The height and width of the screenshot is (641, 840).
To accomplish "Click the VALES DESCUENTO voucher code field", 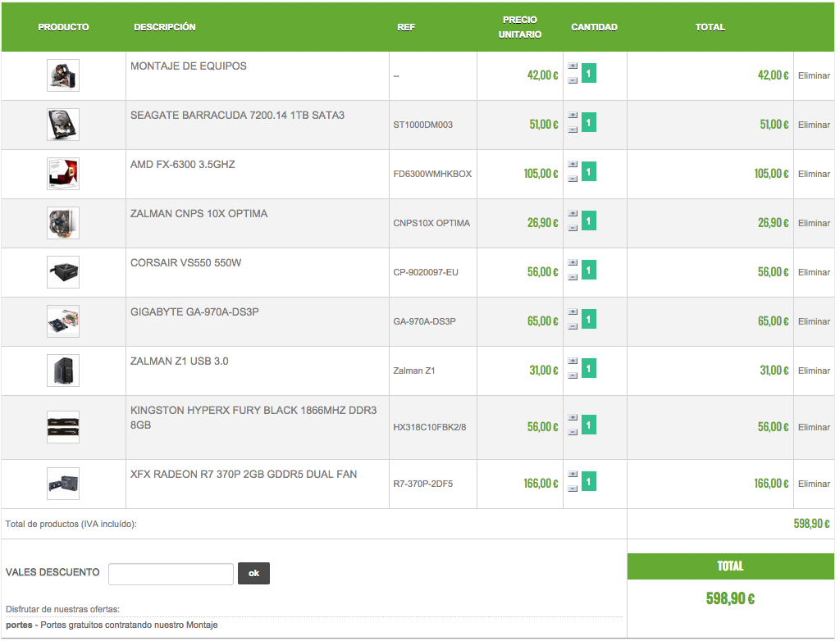I will tap(171, 575).
